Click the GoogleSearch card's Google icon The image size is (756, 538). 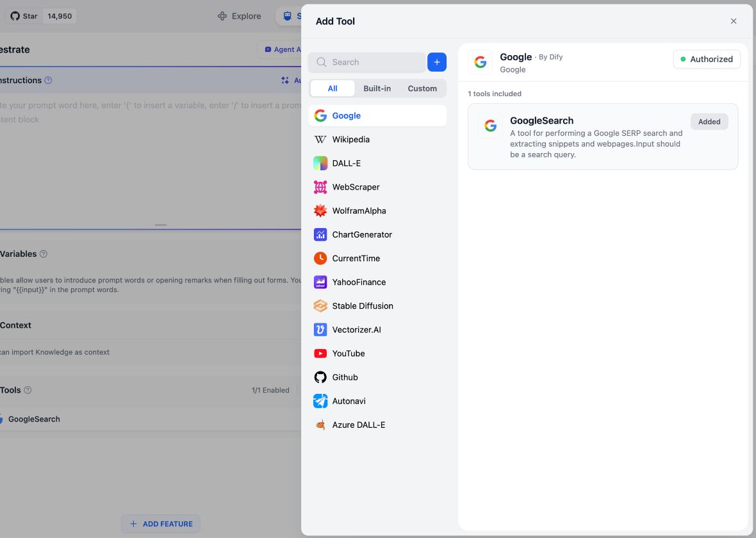coord(490,126)
